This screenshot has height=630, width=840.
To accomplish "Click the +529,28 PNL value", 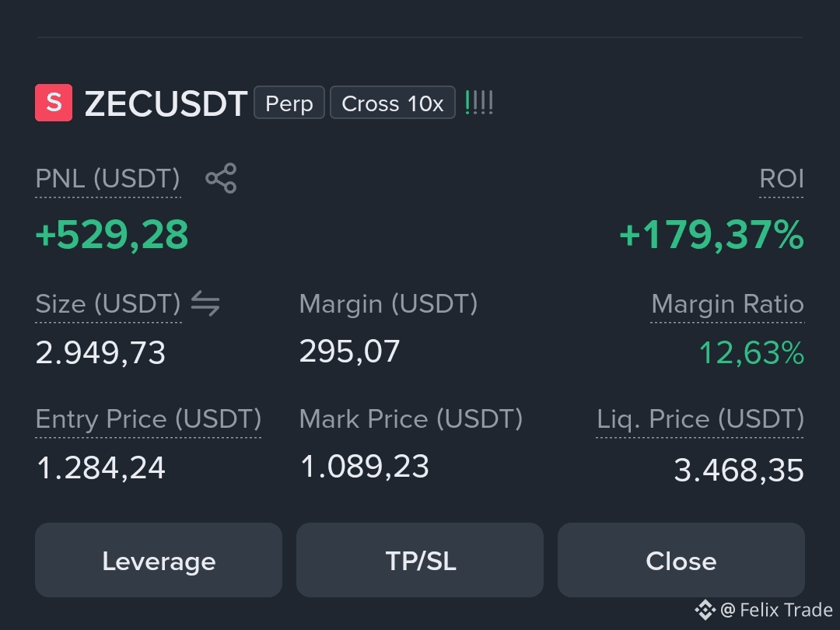I will (112, 235).
